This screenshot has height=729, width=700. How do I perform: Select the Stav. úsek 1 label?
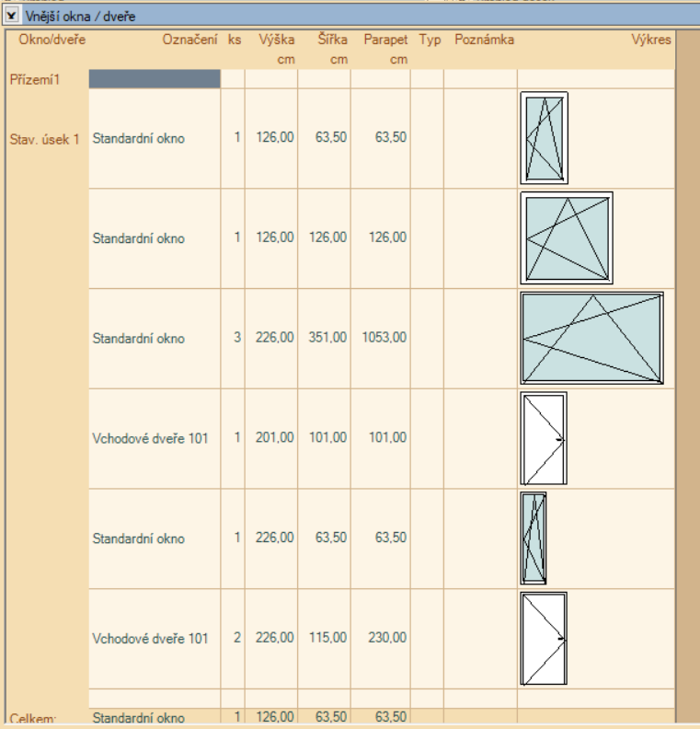click(44, 139)
